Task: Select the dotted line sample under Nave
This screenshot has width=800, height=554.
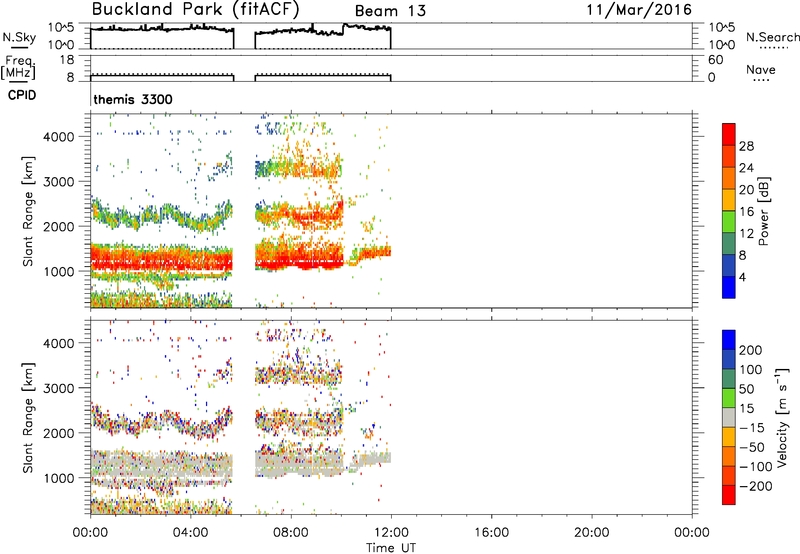Action: (x=761, y=80)
